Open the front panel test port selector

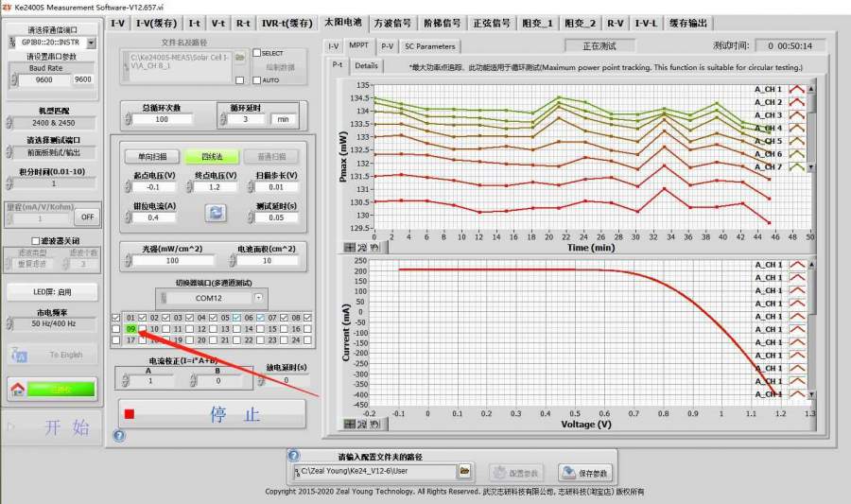tap(53, 152)
